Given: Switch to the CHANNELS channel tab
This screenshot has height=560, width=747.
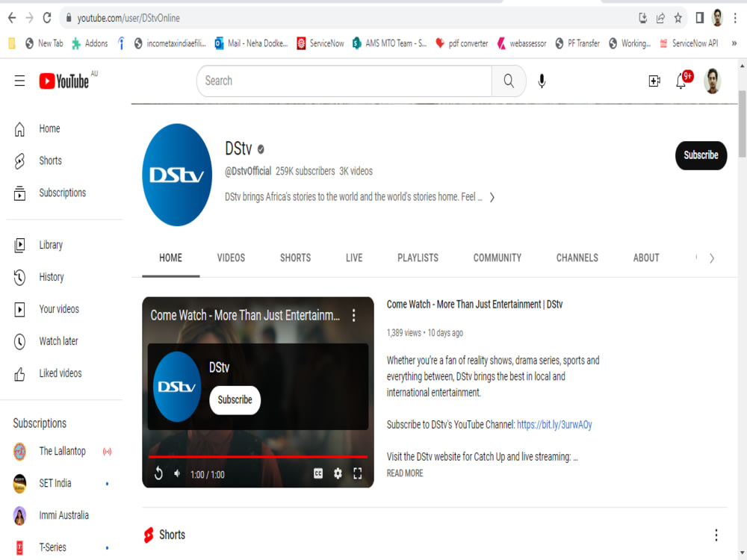Looking at the screenshot, I should (x=577, y=258).
